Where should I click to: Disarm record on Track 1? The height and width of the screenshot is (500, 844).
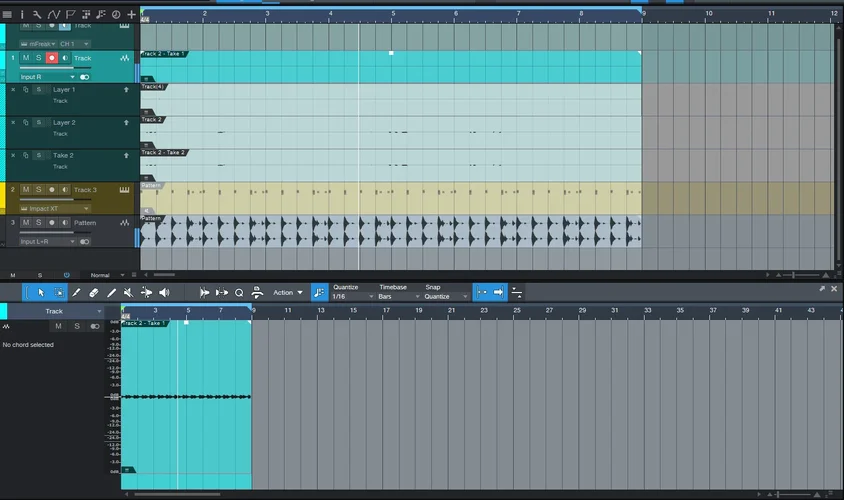click(52, 58)
